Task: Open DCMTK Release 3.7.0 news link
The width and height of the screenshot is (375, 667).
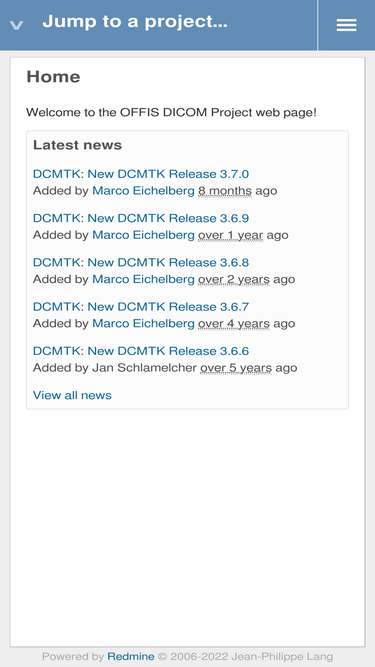Action: pyautogui.click(x=141, y=174)
